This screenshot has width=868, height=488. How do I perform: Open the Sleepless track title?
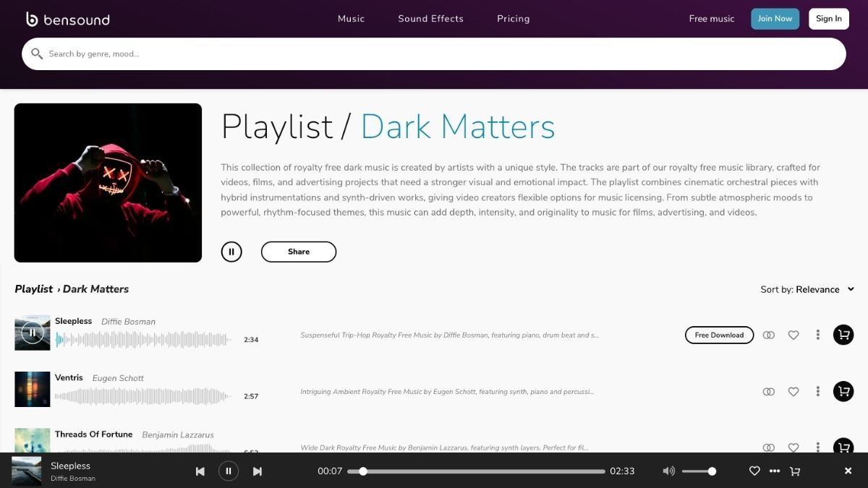pyautogui.click(x=74, y=321)
